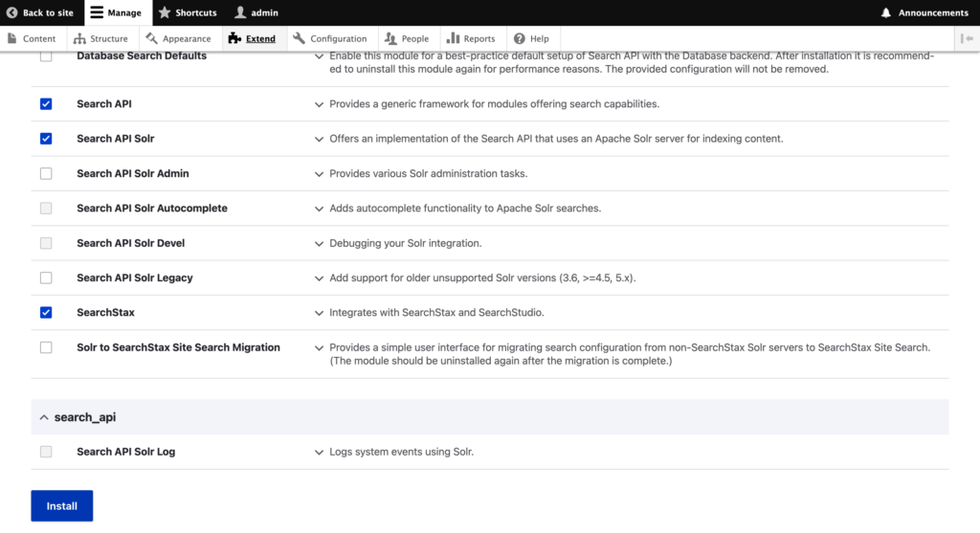Image resolution: width=980 pixels, height=533 pixels.
Task: Uncheck the SearchStax module checkbox
Action: pyautogui.click(x=46, y=312)
